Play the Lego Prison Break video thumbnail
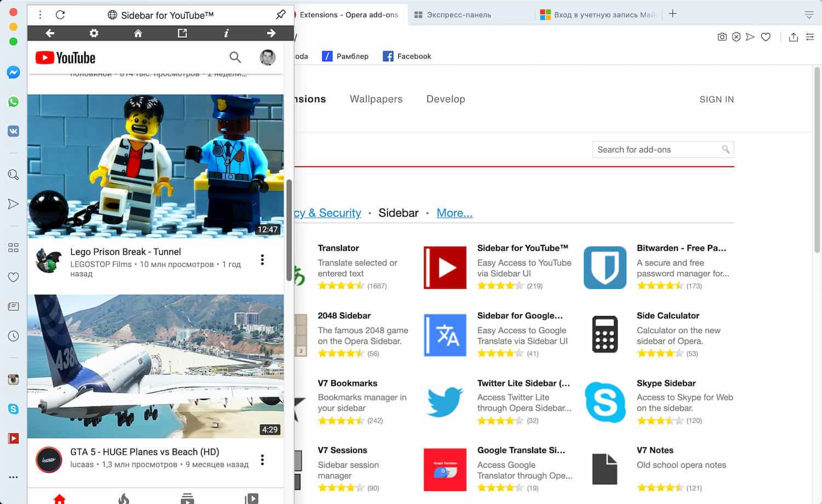 156,166
